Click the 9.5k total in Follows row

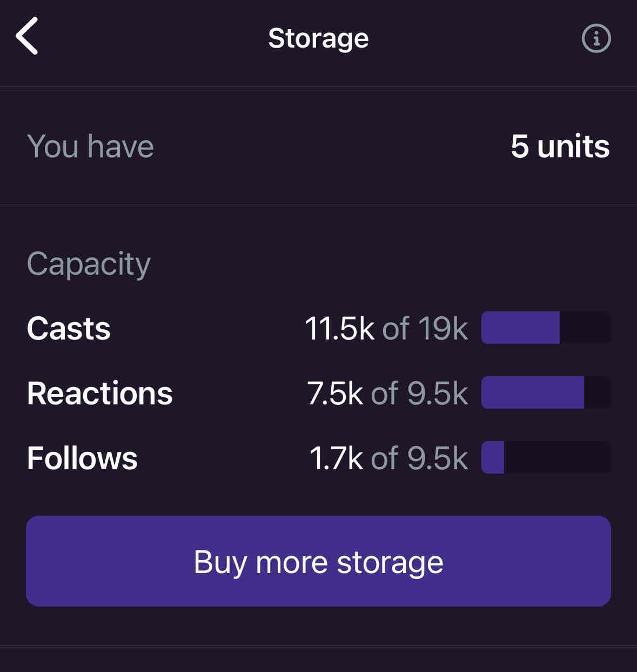pos(437,458)
